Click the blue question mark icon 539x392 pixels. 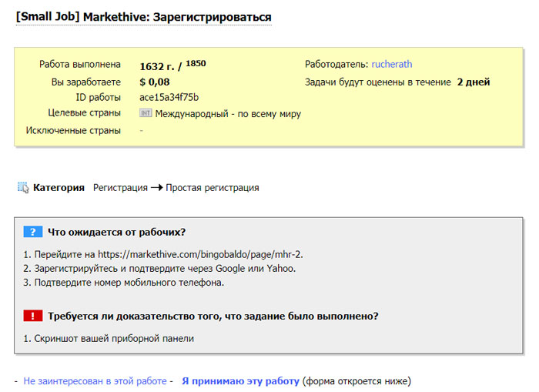[33, 232]
